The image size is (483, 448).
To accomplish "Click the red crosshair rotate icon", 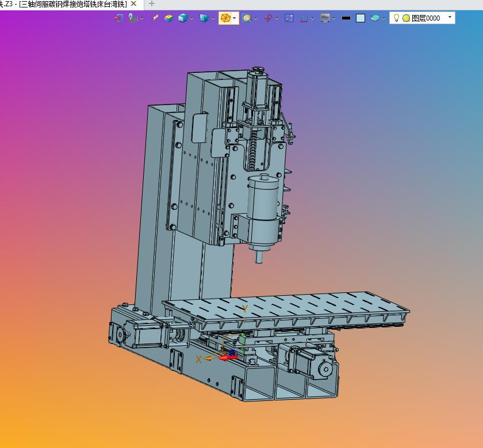I will coord(268,18).
